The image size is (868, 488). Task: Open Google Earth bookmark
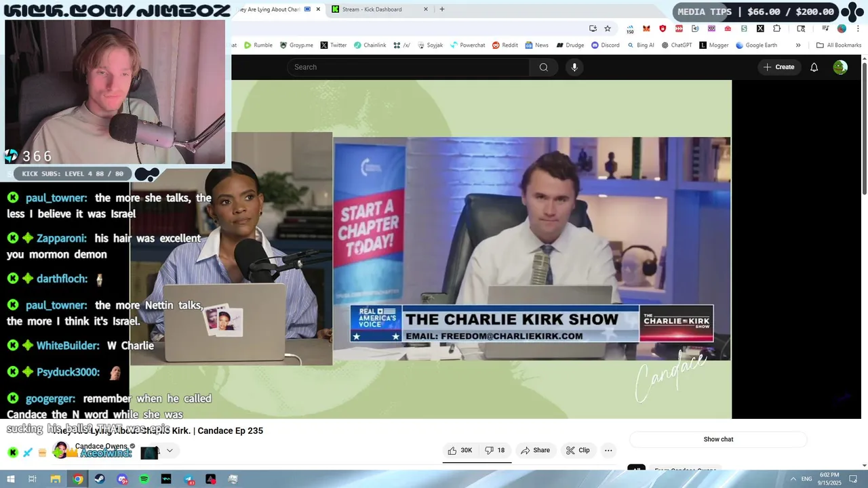click(x=756, y=45)
